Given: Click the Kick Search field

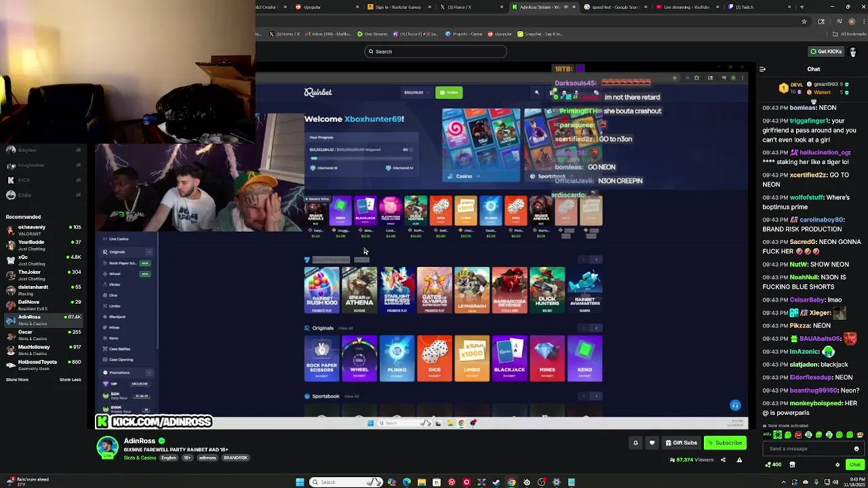Looking at the screenshot, I should coord(435,52).
